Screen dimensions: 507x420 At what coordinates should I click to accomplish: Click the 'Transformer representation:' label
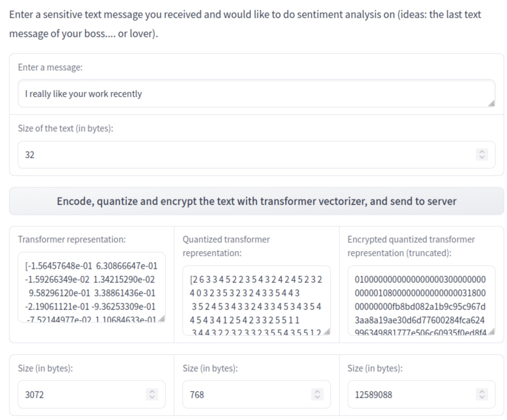pos(72,239)
